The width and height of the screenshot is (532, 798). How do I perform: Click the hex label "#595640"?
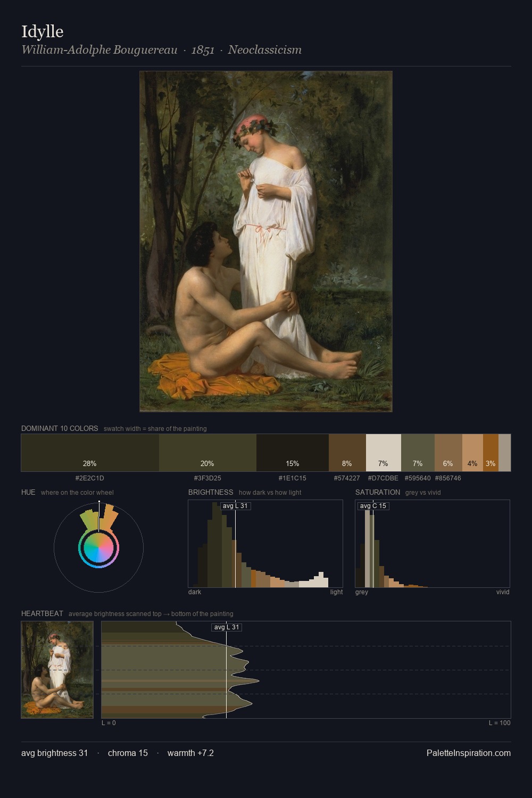[418, 478]
